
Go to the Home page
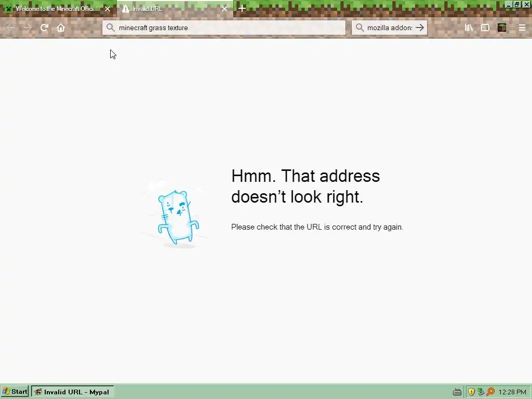[x=61, y=28]
